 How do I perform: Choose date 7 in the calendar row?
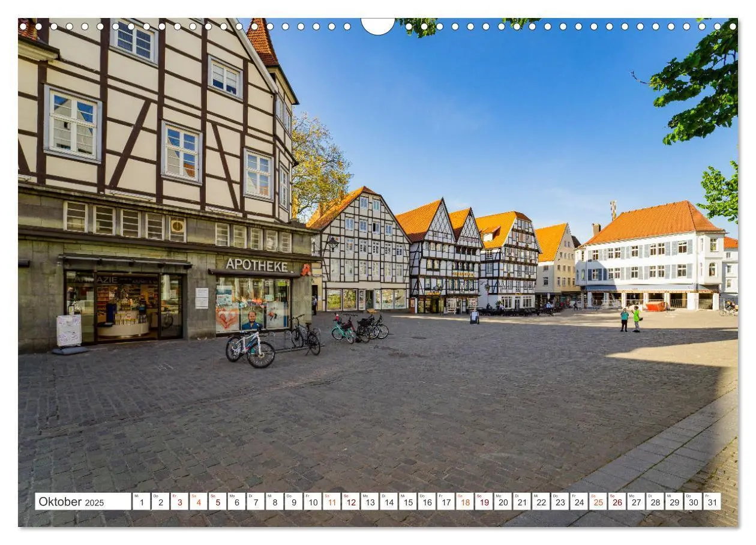255,502
